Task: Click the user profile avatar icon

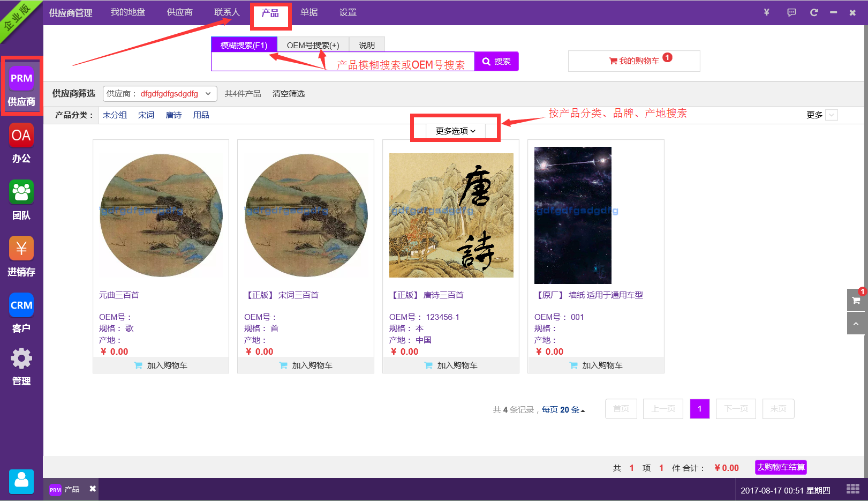Action: pos(21,481)
